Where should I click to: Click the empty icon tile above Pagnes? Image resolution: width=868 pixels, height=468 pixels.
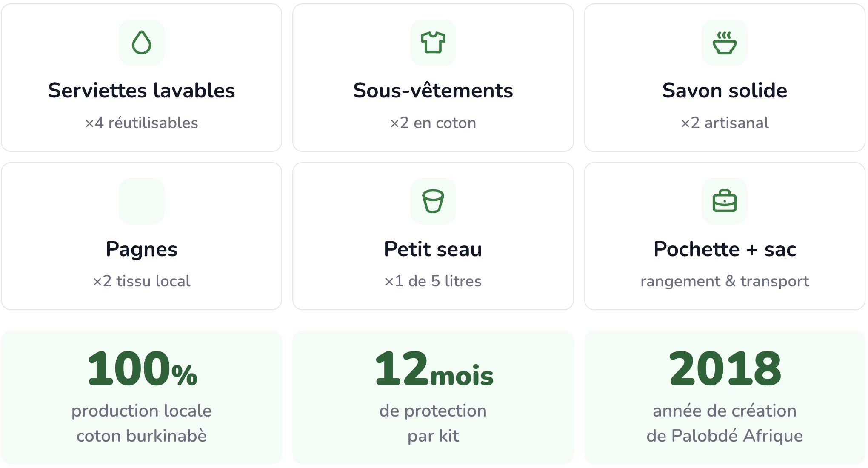pos(142,201)
